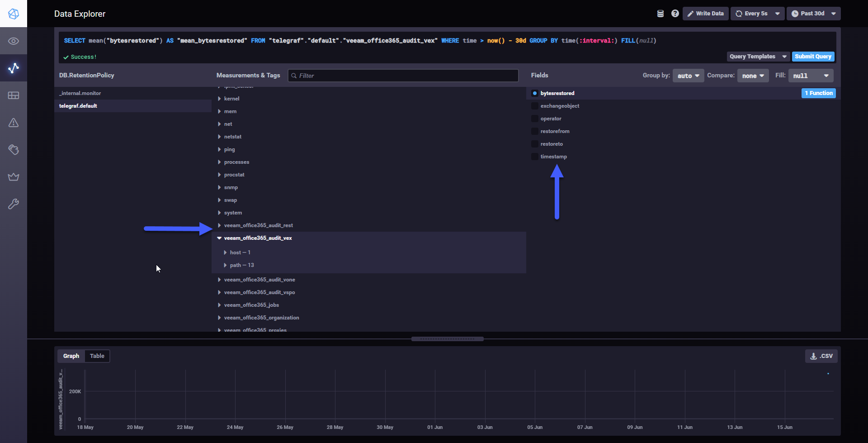Screen dimensions: 868x443
Task: Open the Past 30d time range dropdown
Action: (x=814, y=14)
